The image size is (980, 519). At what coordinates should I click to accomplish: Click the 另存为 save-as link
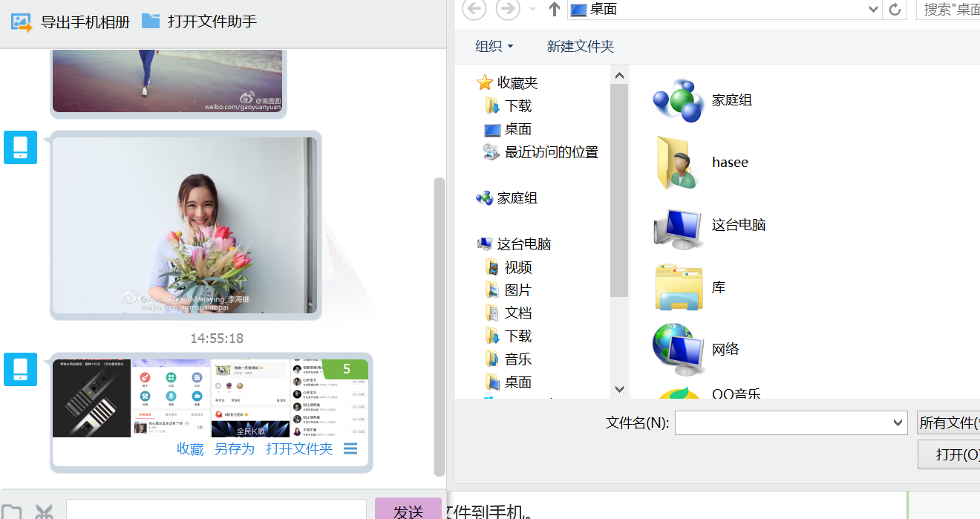pos(235,449)
